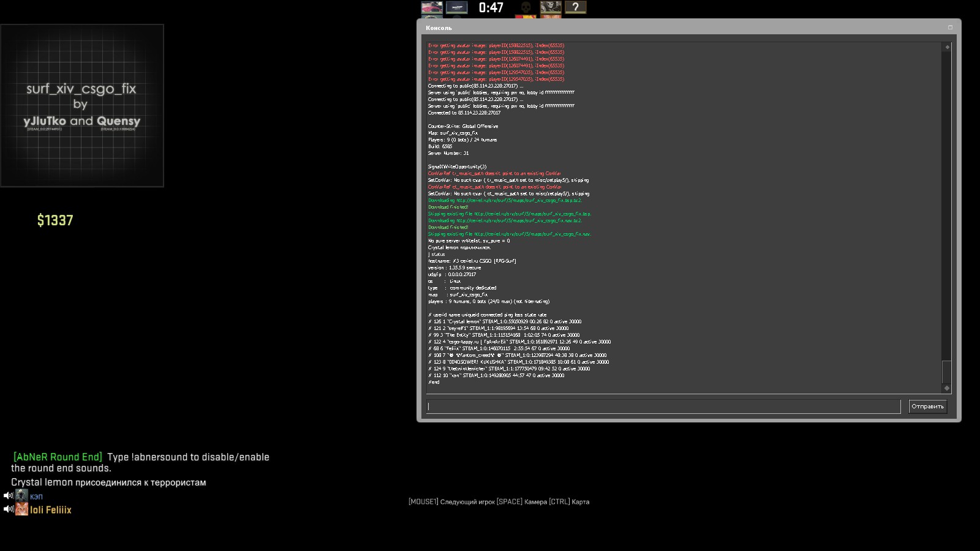
Task: Click speaker icon next to кэп
Action: (8, 496)
